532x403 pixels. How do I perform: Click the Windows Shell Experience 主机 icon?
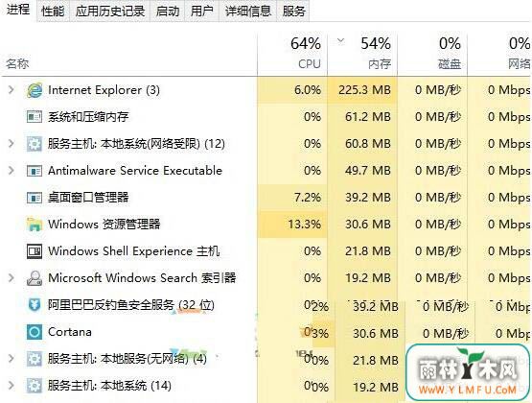pos(35,251)
